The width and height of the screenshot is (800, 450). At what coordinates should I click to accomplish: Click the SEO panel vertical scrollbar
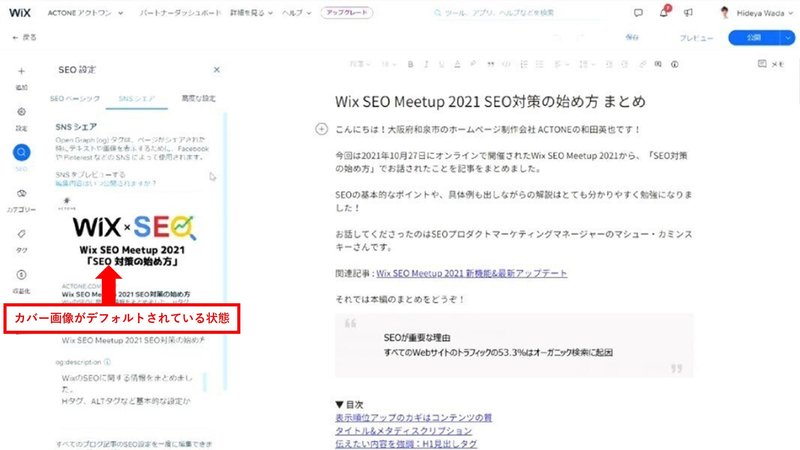(x=224, y=250)
